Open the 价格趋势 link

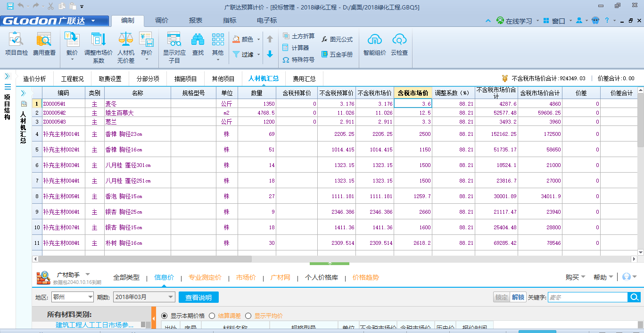(366, 277)
